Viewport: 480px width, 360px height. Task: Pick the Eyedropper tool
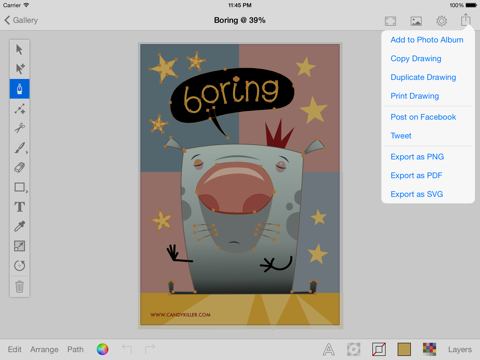click(20, 226)
